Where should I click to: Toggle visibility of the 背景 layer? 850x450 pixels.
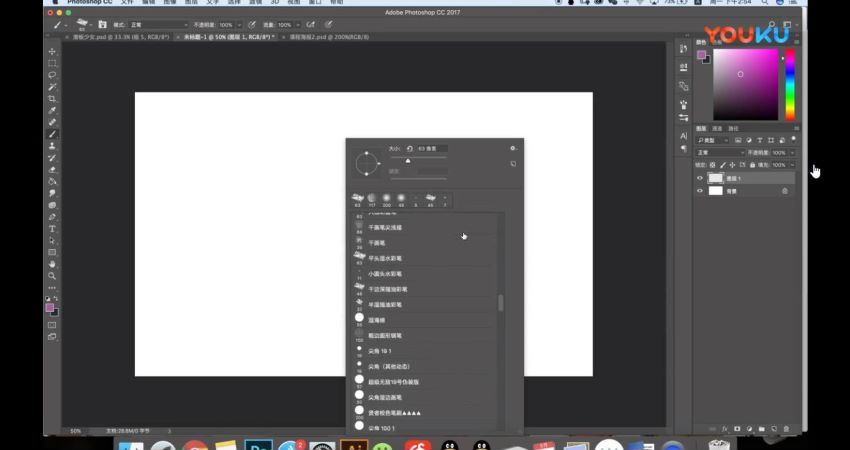click(x=700, y=191)
